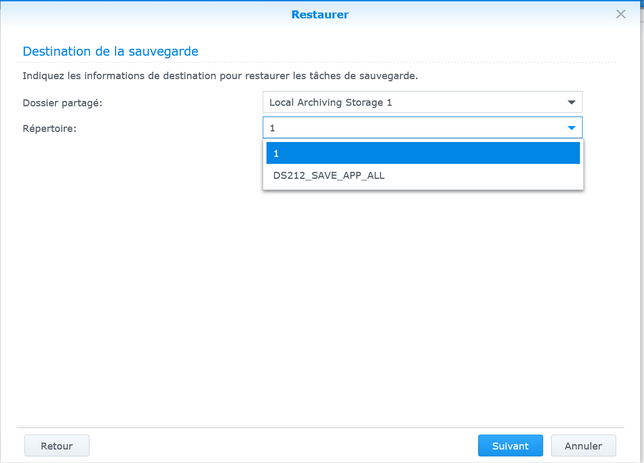Open the Dossier partagé dropdown arrow
Image resolution: width=644 pixels, height=463 pixels.
pos(571,102)
